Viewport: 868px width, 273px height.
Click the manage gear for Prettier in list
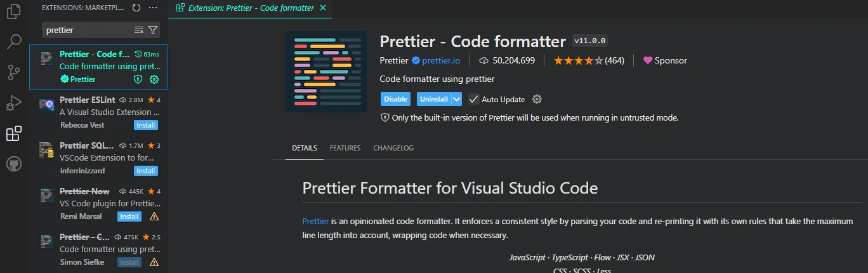click(154, 79)
